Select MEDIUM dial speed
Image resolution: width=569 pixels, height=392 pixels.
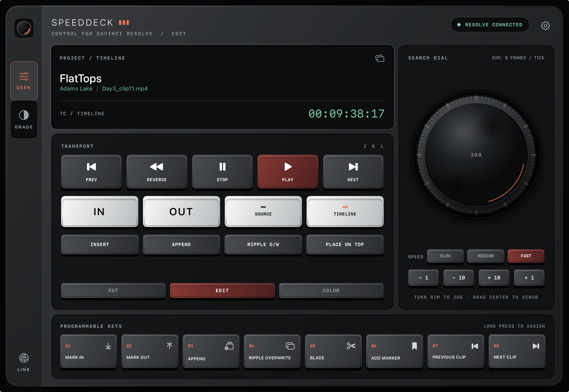486,256
